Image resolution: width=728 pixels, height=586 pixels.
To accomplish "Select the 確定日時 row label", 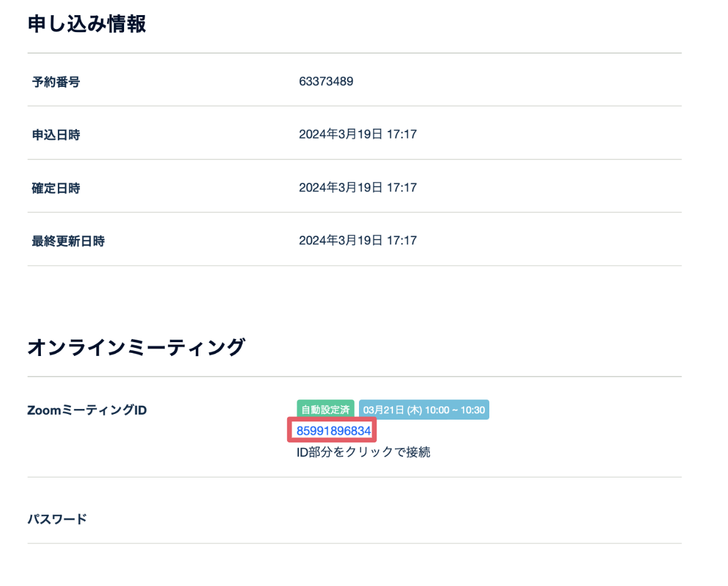I will pos(56,188).
